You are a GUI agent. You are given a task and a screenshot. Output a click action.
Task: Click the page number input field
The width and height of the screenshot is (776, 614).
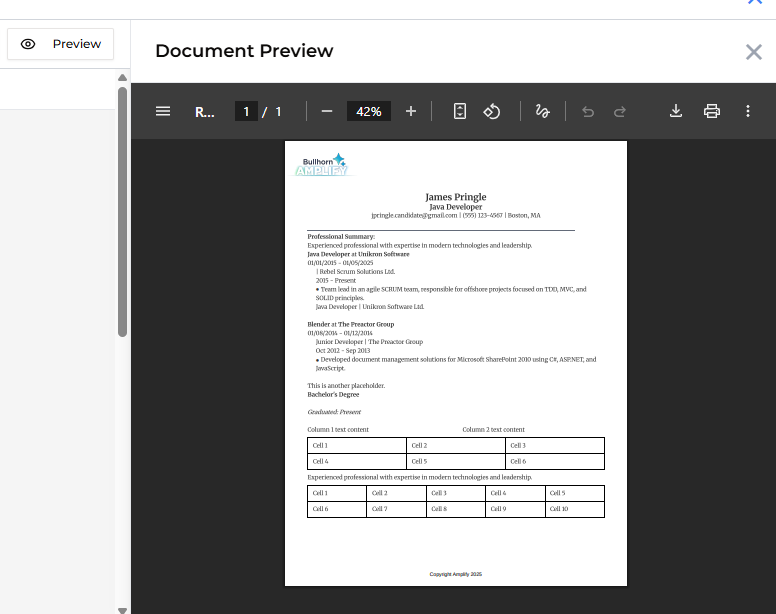tap(246, 111)
